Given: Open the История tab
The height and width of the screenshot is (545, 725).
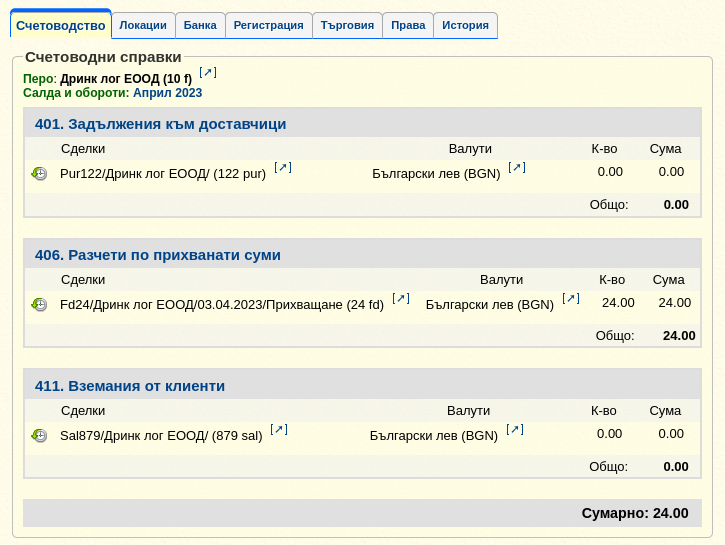Looking at the screenshot, I should click(x=465, y=25).
